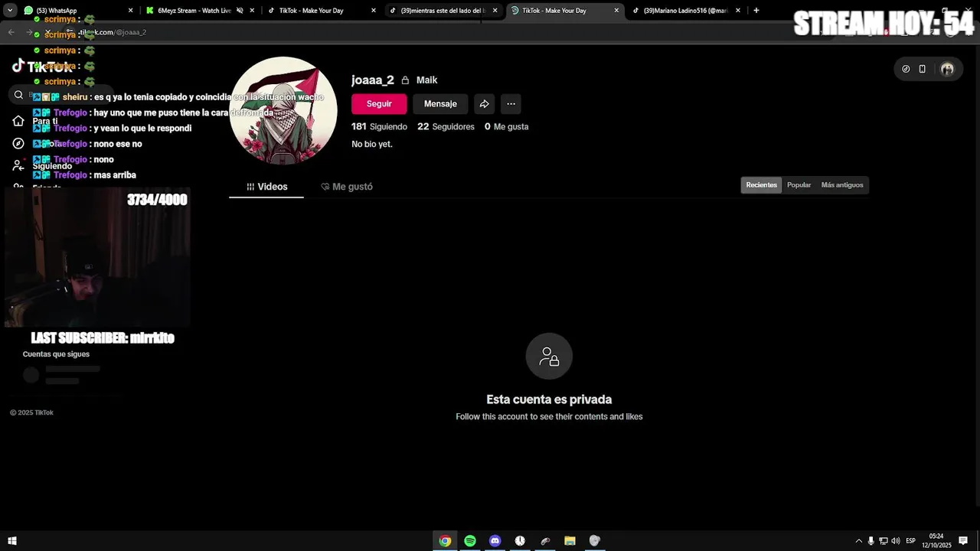This screenshot has height=551, width=980.
Task: Open the notification center icon
Action: pyautogui.click(x=963, y=541)
